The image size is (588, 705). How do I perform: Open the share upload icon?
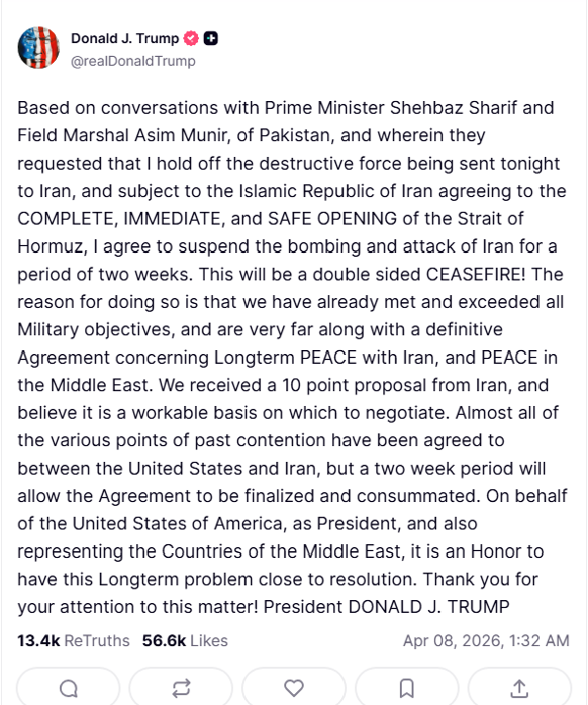click(x=519, y=687)
